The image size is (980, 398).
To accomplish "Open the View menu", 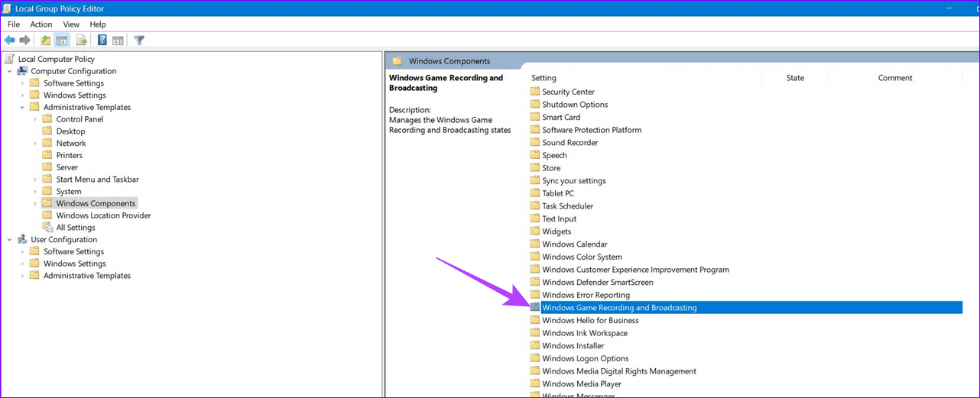I will [x=71, y=24].
